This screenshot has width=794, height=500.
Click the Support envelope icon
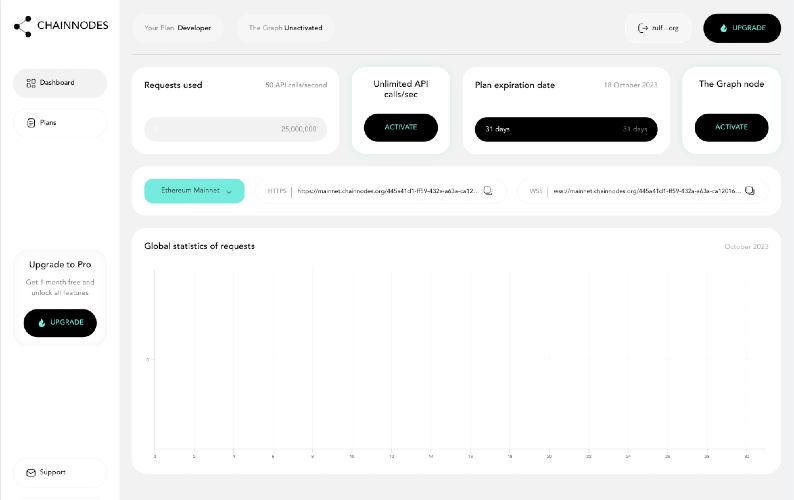pyautogui.click(x=31, y=473)
